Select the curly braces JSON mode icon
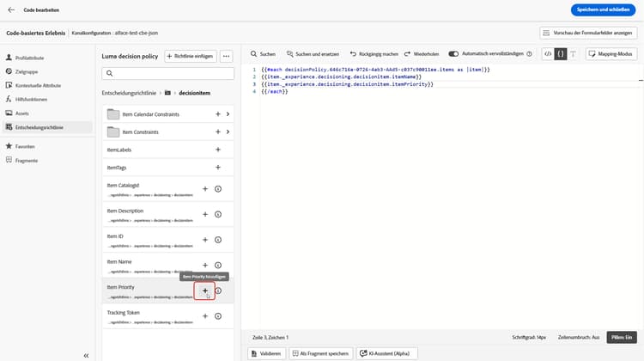This screenshot has width=644, height=361. 560,54
